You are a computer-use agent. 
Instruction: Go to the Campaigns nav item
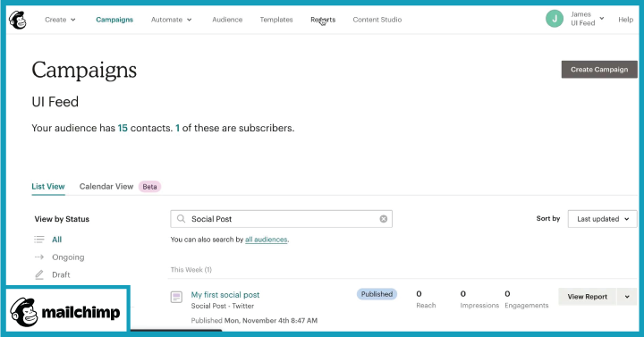[114, 20]
